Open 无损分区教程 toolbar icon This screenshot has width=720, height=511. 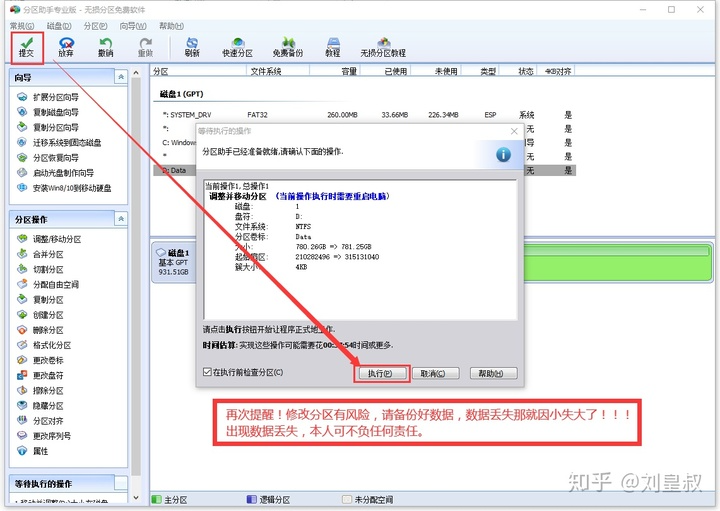pos(383,47)
